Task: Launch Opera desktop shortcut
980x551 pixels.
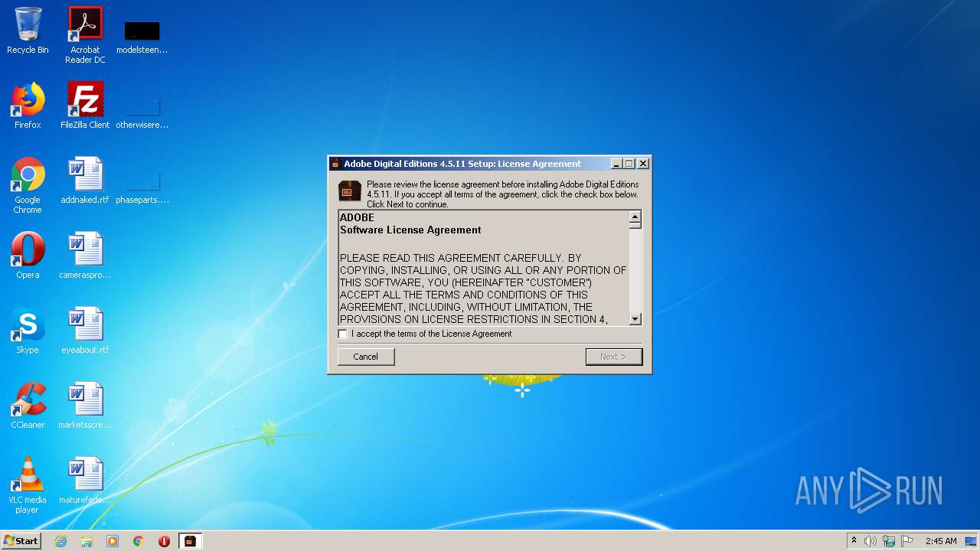Action: (28, 256)
